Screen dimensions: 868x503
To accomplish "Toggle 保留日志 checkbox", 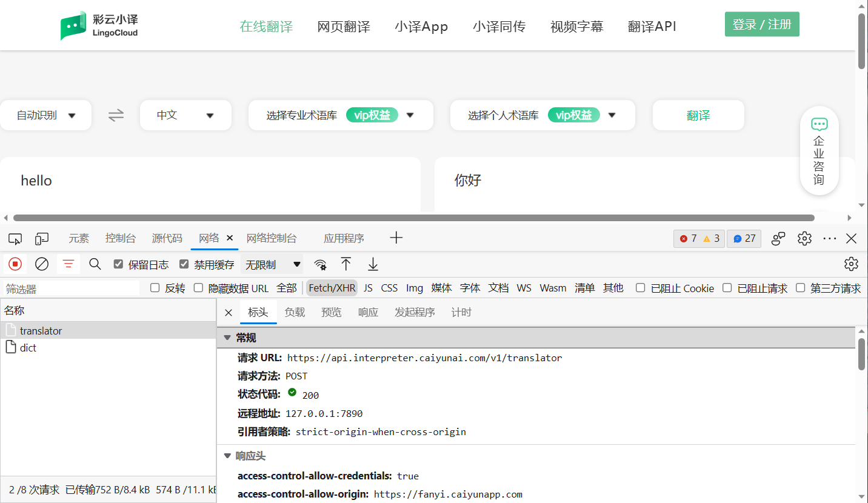I will (119, 264).
